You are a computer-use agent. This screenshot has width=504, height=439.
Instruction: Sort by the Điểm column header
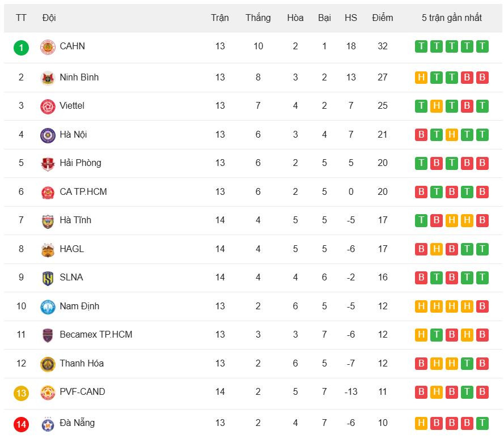coord(383,18)
